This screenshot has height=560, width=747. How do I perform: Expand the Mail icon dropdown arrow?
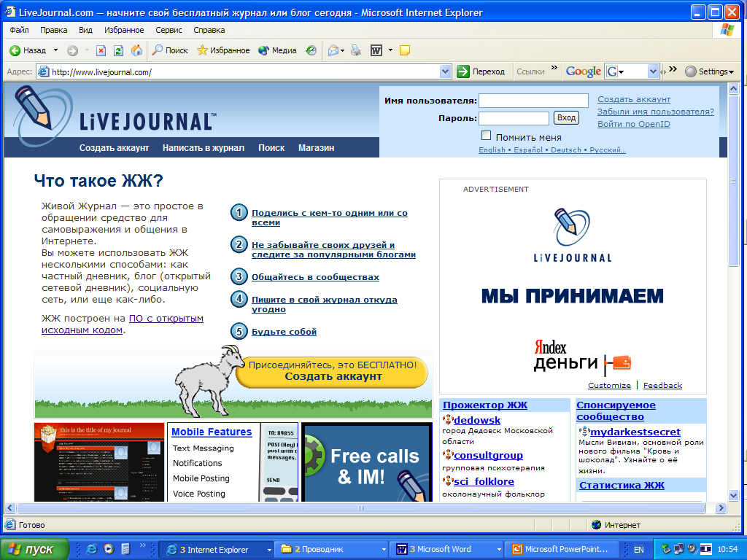coord(343,50)
